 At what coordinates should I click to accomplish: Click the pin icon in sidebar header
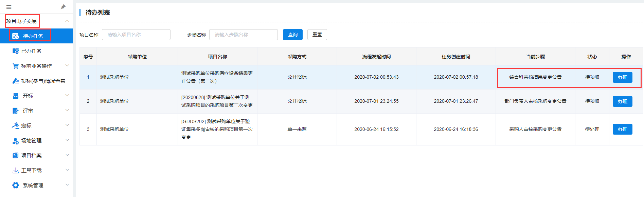coord(63,7)
